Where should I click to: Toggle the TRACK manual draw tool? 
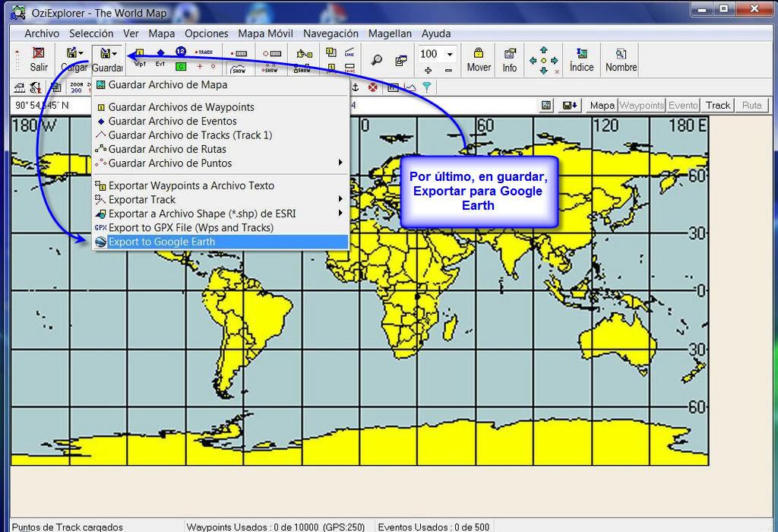[204, 52]
